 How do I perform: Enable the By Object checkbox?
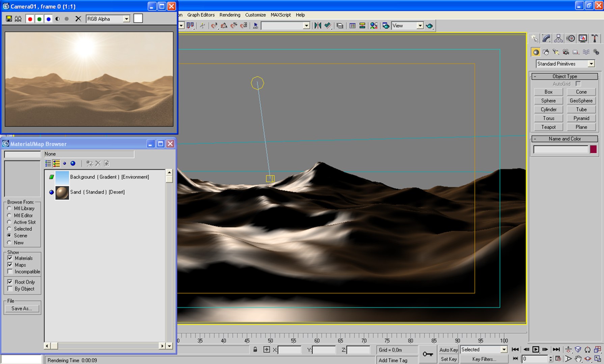pos(10,289)
